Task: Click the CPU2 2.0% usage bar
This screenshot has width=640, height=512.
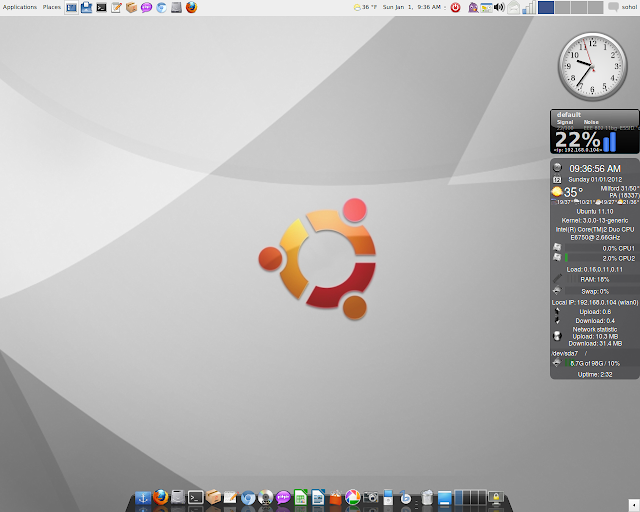Action: click(600, 258)
